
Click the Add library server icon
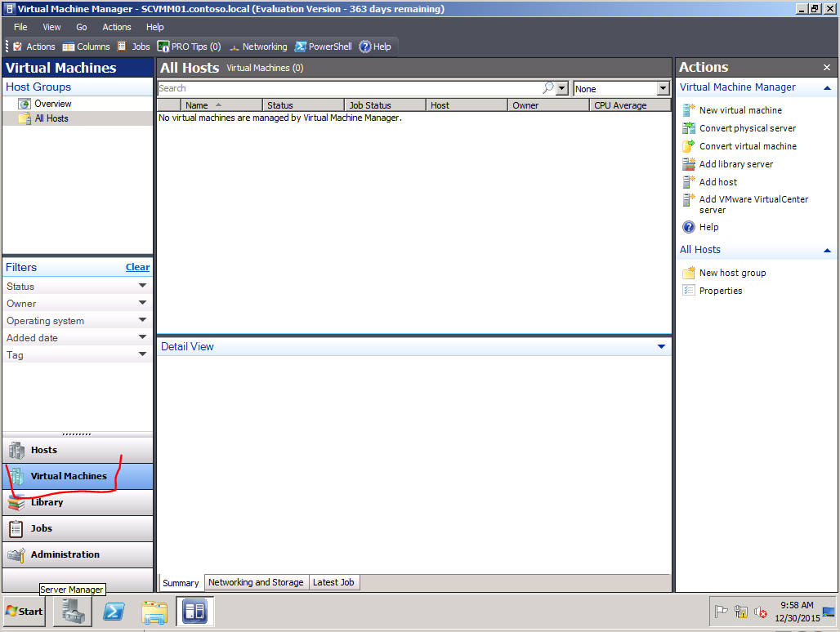[x=688, y=164]
